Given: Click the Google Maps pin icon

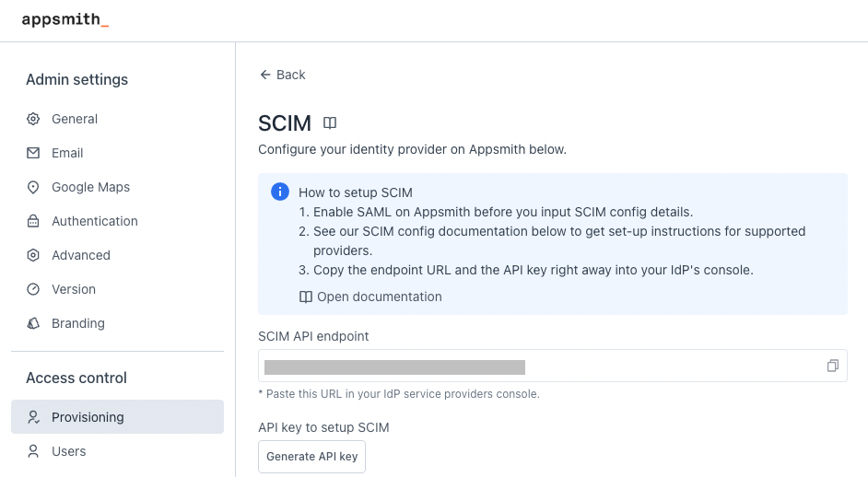Looking at the screenshot, I should [x=33, y=187].
